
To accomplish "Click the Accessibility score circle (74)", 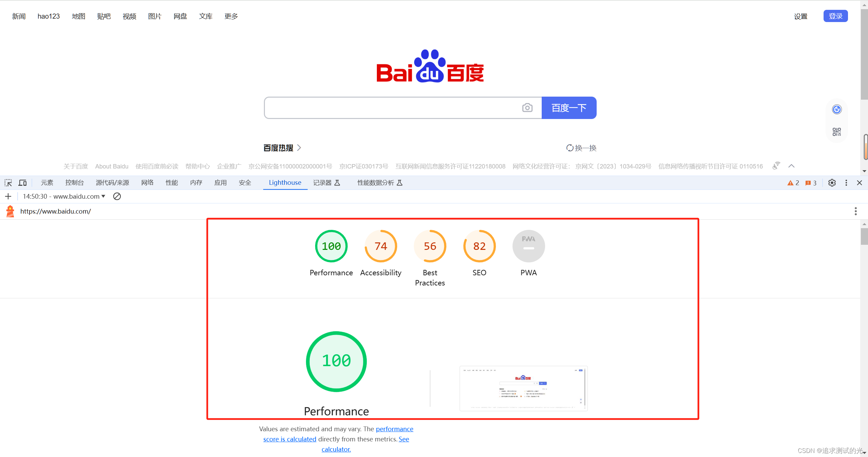I will [x=381, y=246].
